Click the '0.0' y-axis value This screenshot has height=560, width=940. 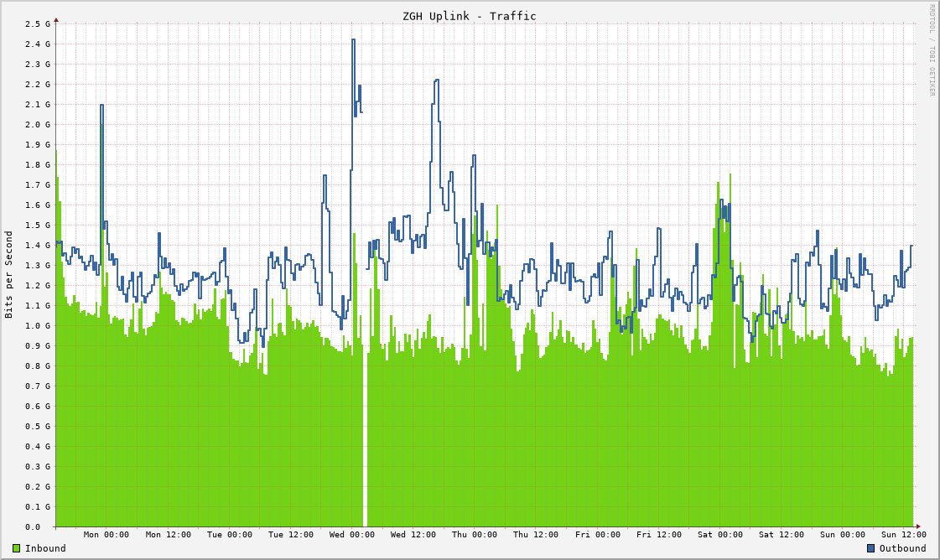[33, 527]
